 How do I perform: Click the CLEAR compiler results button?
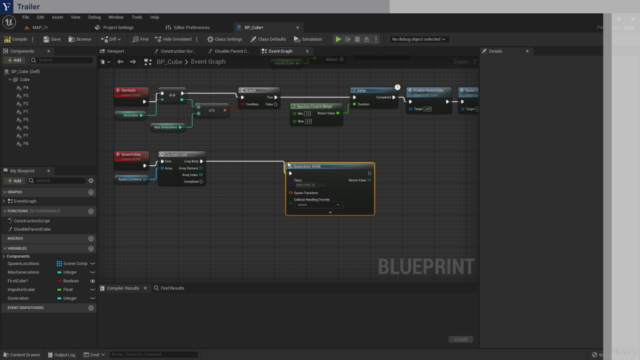coord(461,340)
